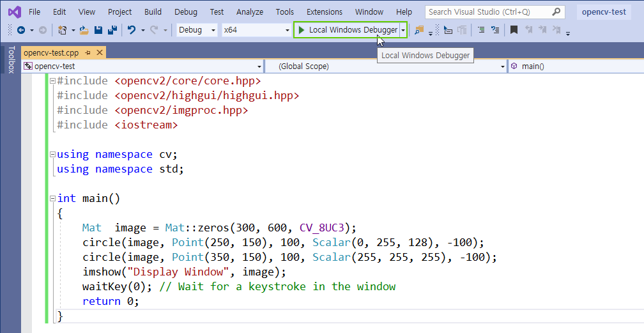Open the Help menu

tap(404, 12)
